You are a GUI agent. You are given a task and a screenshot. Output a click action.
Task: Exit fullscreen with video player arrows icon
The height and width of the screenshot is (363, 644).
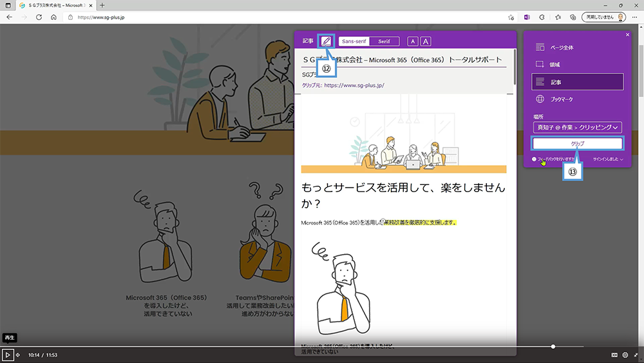636,355
